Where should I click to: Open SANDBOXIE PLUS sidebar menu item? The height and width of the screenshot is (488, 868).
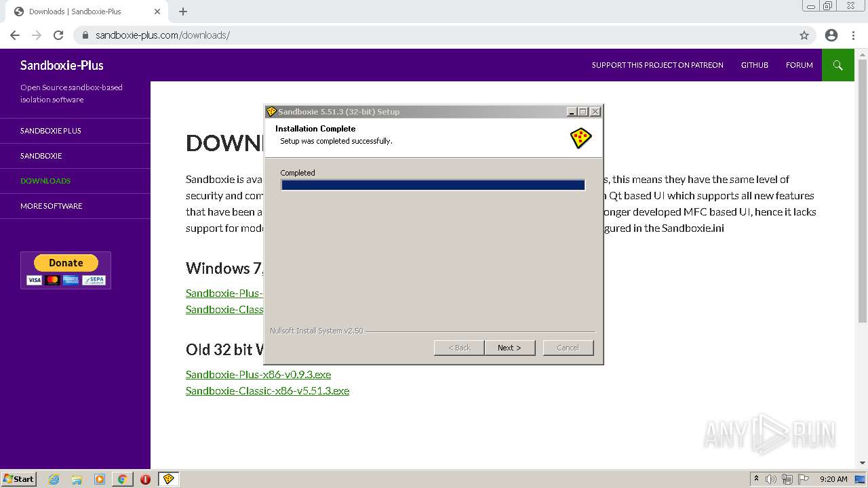click(51, 131)
